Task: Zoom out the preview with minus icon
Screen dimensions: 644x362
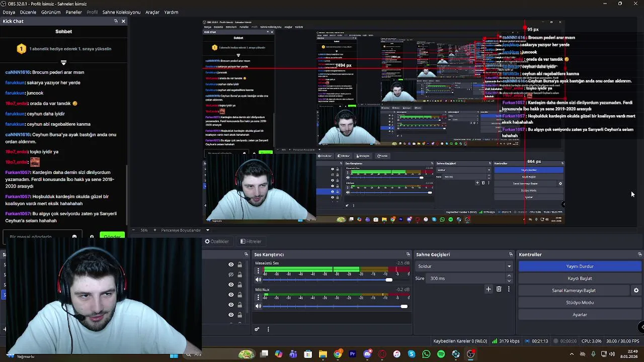Action: (x=133, y=230)
